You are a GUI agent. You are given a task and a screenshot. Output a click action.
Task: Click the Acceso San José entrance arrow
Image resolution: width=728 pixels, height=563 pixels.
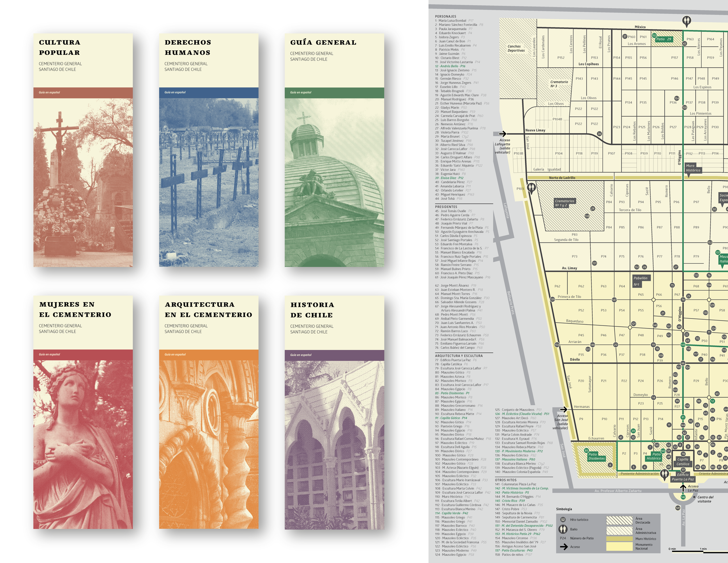[x=563, y=409]
